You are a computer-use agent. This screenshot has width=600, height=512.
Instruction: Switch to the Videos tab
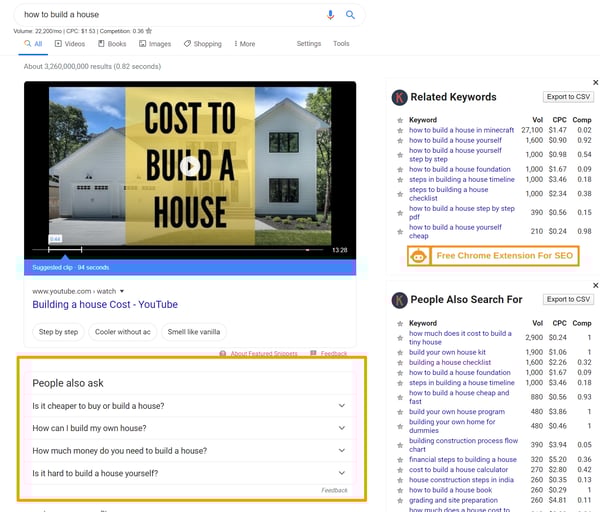[70, 44]
